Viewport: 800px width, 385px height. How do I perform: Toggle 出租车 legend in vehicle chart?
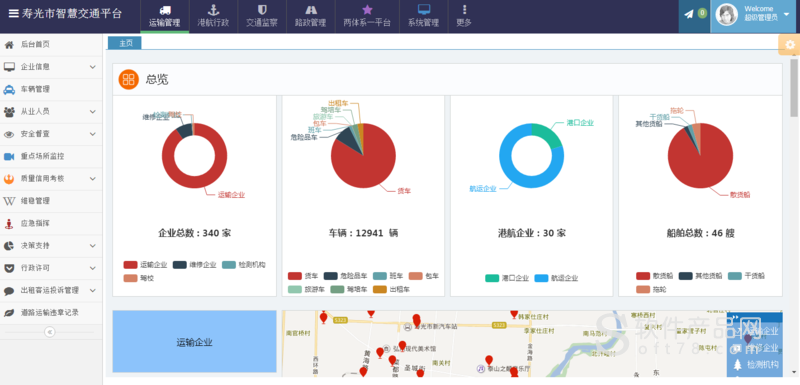tap(391, 290)
